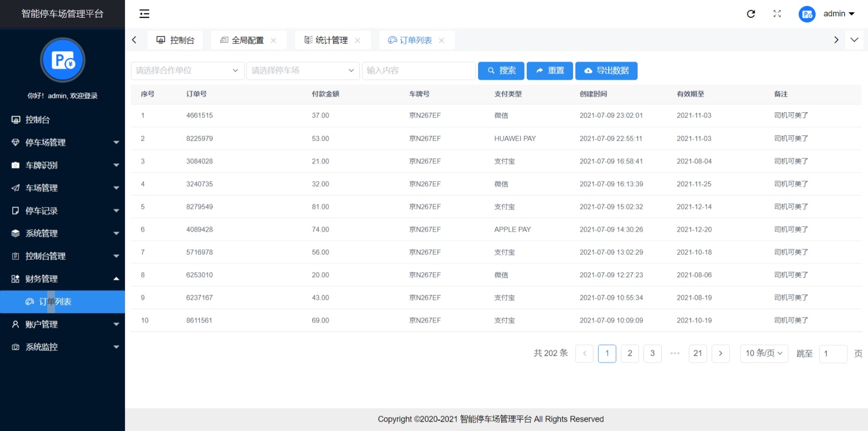
Task: Expand the 系统监控 sidebar menu
Action: [x=63, y=347]
